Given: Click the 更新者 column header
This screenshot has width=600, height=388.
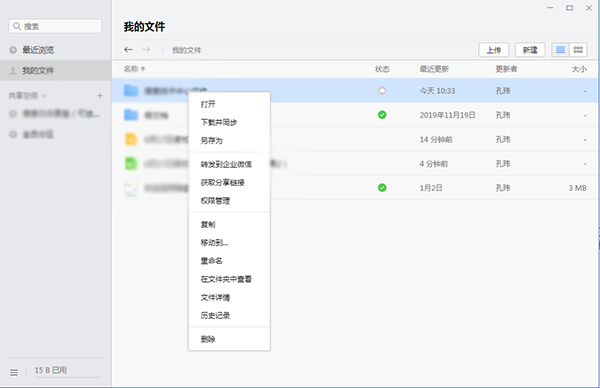Looking at the screenshot, I should click(506, 69).
